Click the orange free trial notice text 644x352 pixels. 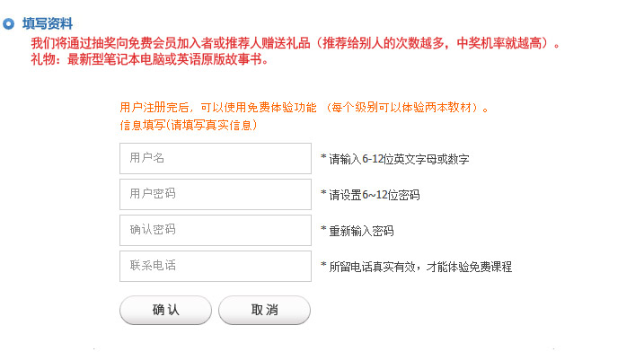coord(304,108)
